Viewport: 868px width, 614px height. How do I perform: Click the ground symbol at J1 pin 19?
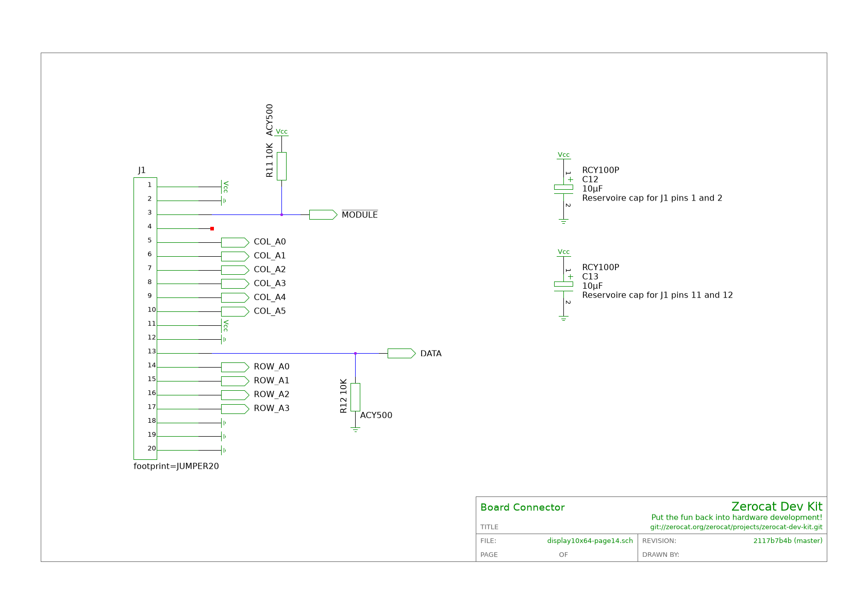(224, 437)
